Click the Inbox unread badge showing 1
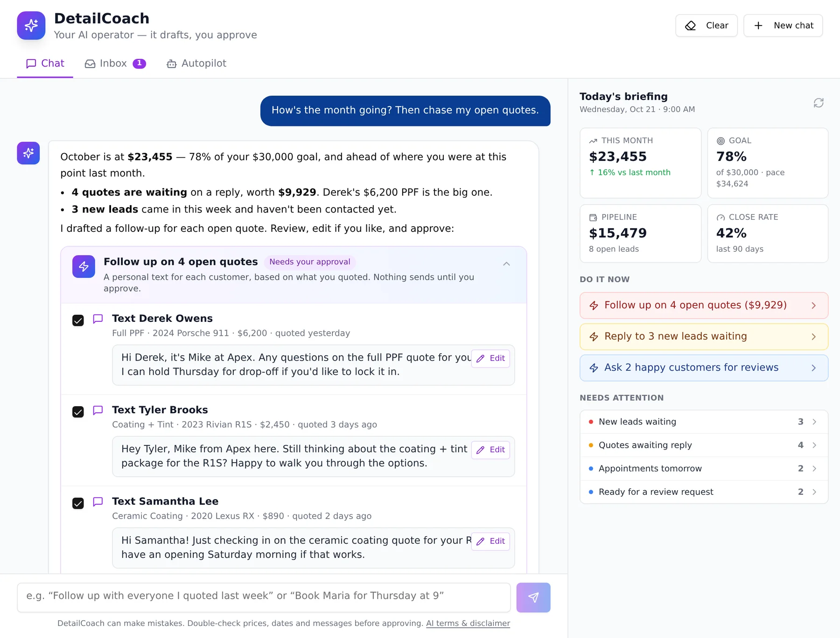840x638 pixels. click(139, 63)
